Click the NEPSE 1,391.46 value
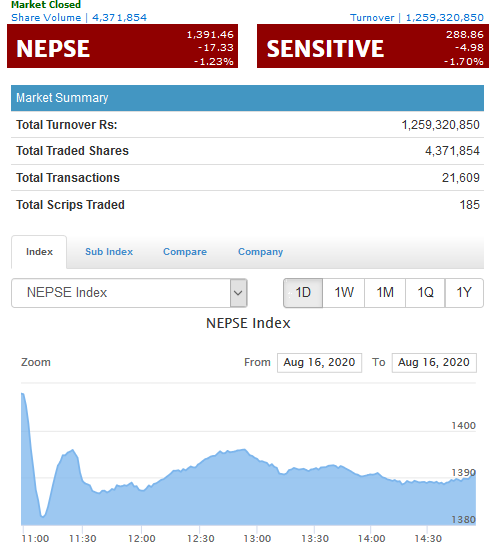 pos(210,34)
